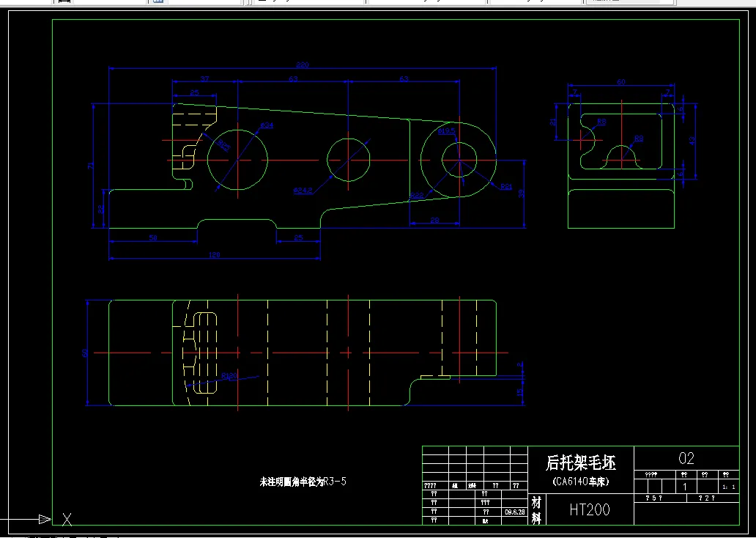Screen dimensions: 756x538
Task: Select the middle ø24.2 circle outline
Action: (348, 160)
